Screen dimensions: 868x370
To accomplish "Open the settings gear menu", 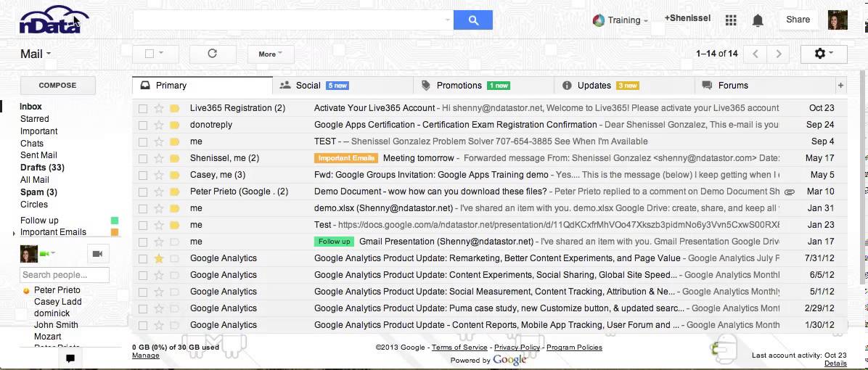I will point(824,54).
